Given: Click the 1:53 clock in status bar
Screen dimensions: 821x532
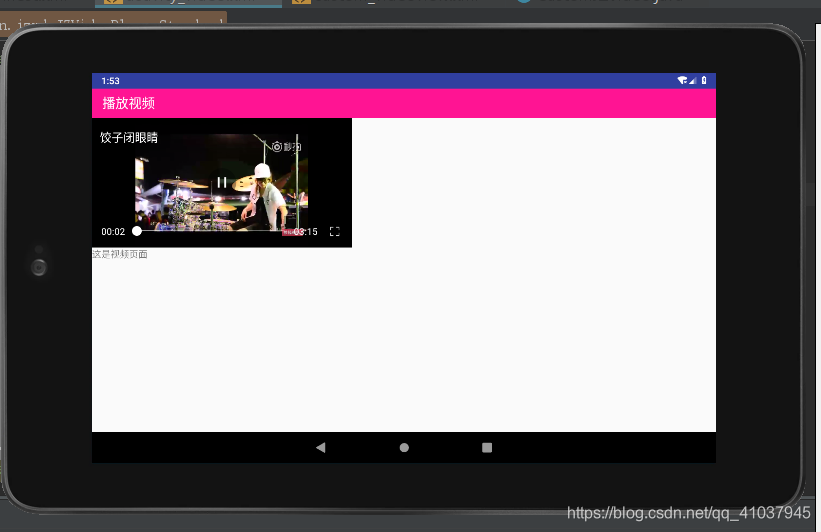Looking at the screenshot, I should pyautogui.click(x=110, y=81).
